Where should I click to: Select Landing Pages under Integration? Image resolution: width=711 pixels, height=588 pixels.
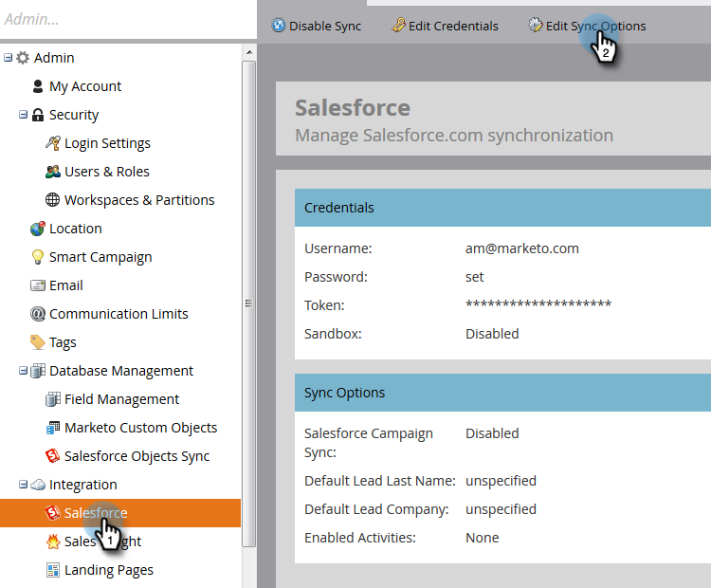tap(109, 570)
